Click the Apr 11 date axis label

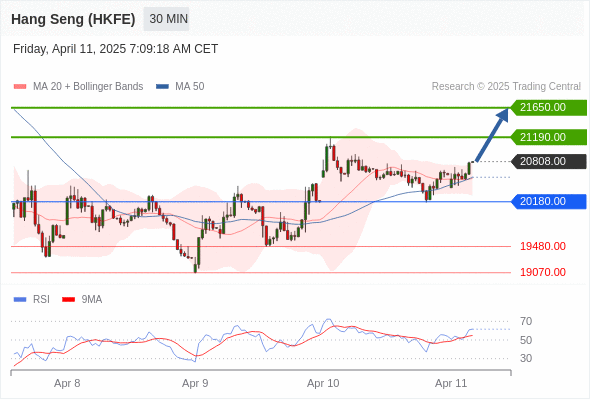click(451, 383)
